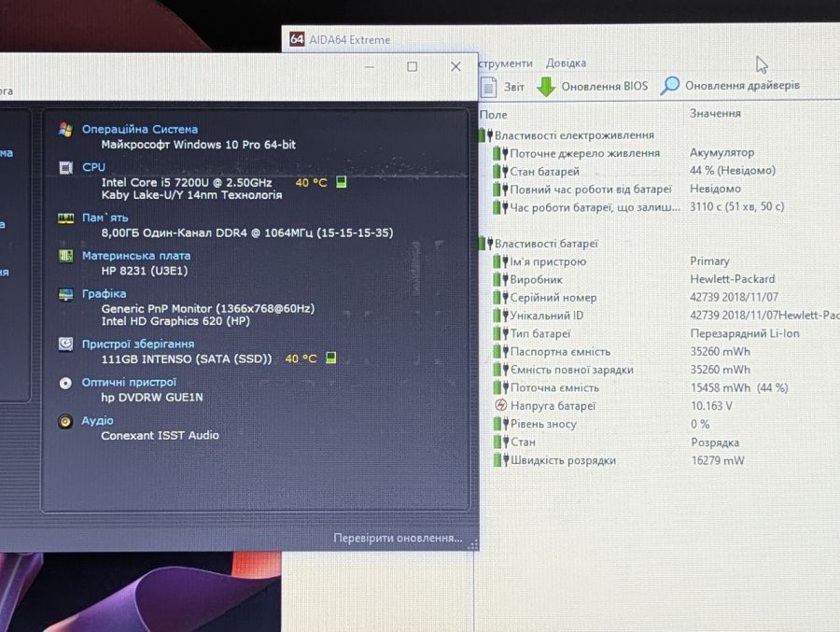Open the Графіка section link

pos(104,294)
